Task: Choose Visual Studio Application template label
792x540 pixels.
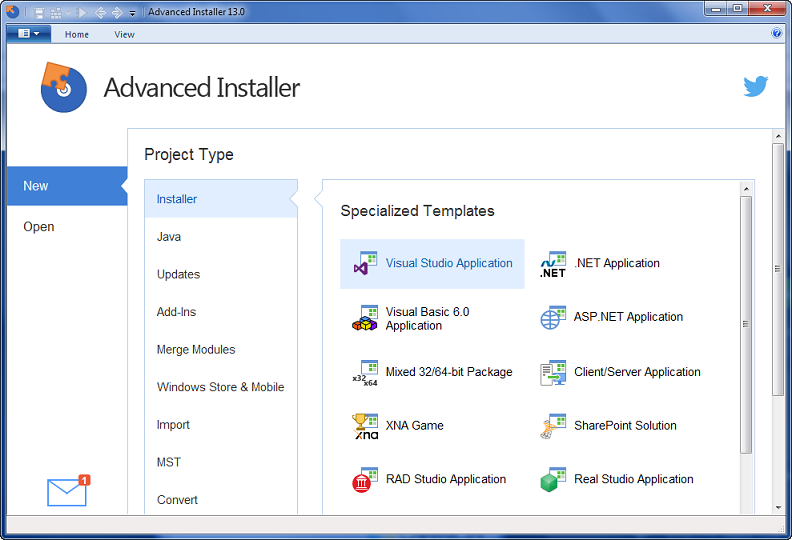Action: coord(449,263)
